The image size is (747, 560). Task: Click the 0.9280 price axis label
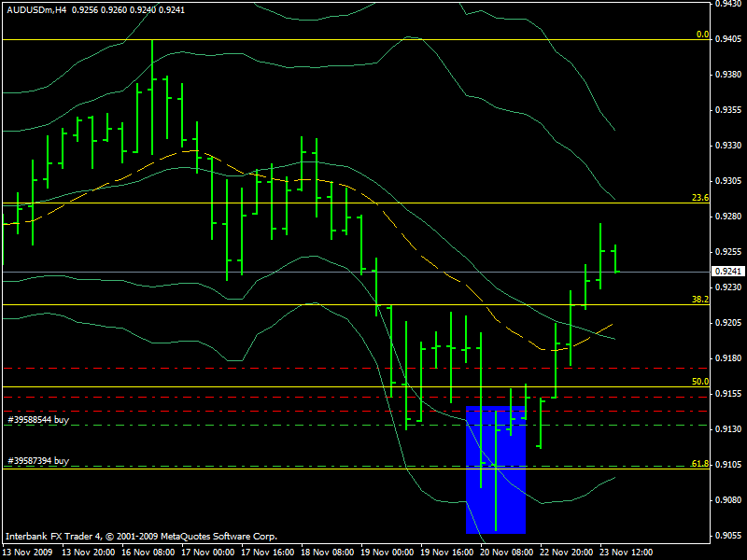pos(728,217)
